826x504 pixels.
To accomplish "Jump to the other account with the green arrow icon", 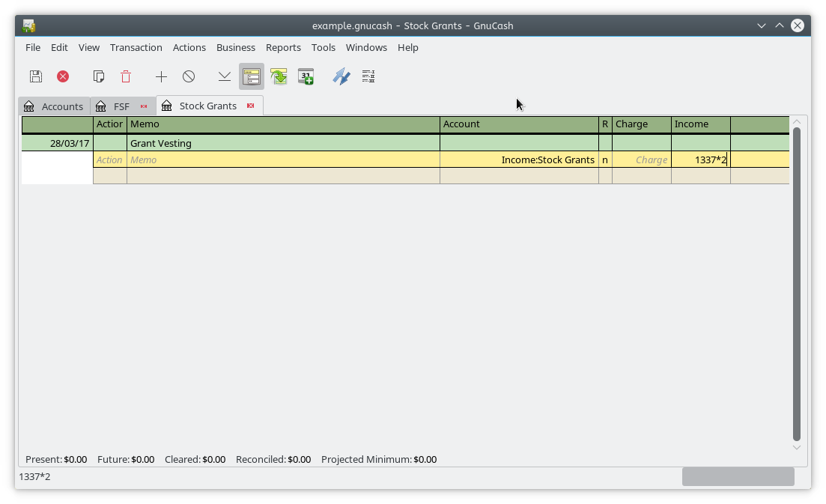I will tap(279, 76).
